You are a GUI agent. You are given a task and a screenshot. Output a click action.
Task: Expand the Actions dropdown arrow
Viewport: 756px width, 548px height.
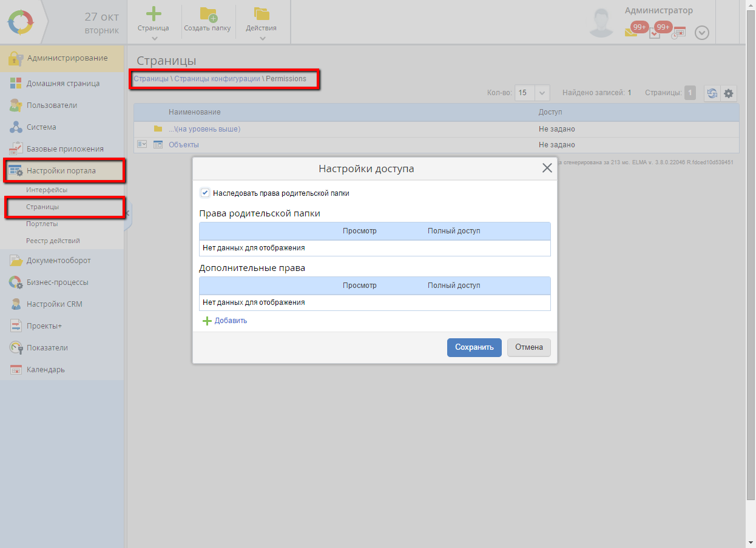[x=262, y=38]
